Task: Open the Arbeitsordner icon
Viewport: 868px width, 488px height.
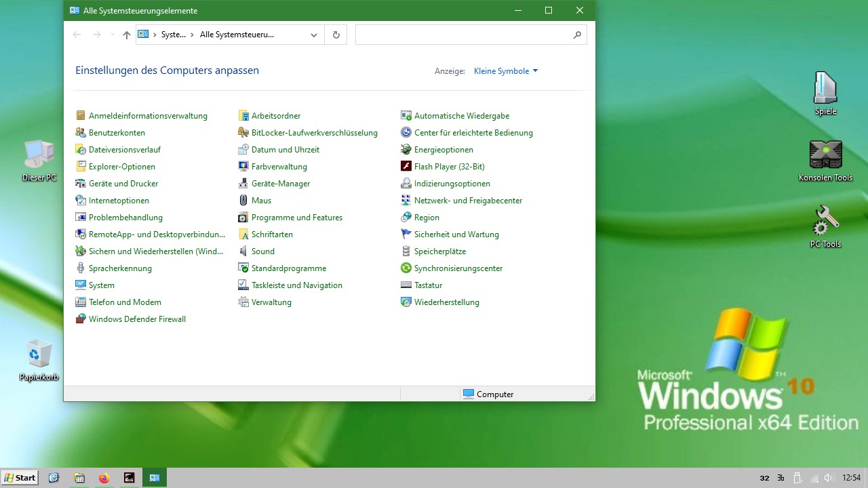Action: point(243,116)
